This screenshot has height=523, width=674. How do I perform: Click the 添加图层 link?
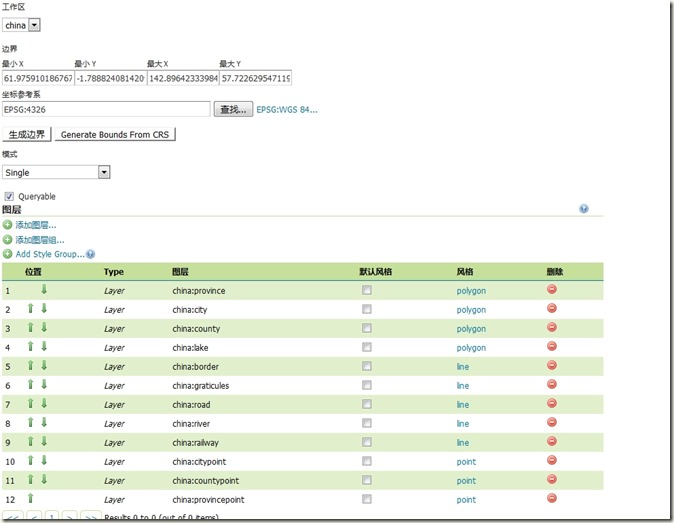coord(35,226)
